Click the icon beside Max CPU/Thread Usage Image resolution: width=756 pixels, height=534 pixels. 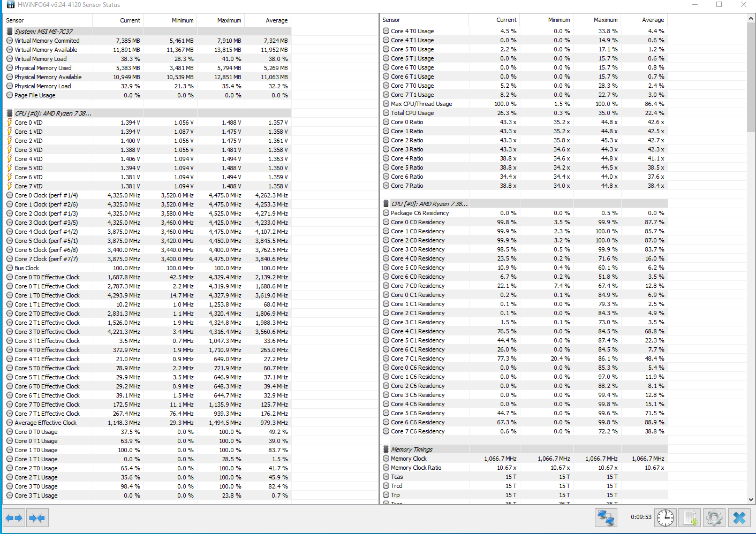click(386, 104)
